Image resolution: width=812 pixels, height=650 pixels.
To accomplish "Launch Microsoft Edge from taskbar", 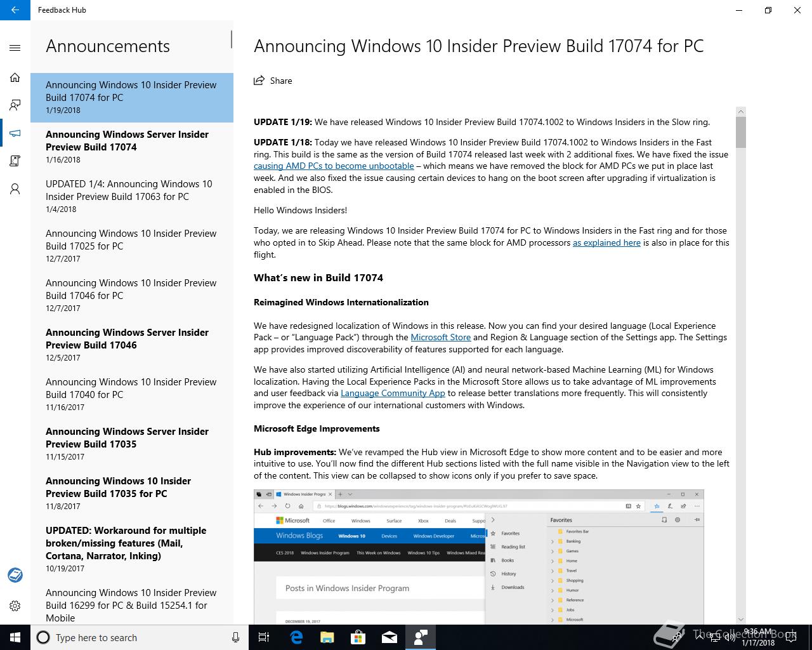I will tap(296, 637).
